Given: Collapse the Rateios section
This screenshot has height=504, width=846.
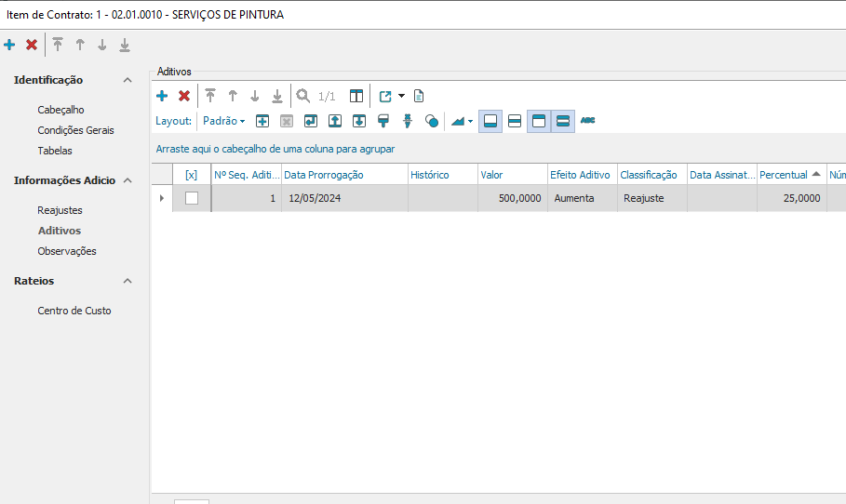Looking at the screenshot, I should [x=128, y=281].
